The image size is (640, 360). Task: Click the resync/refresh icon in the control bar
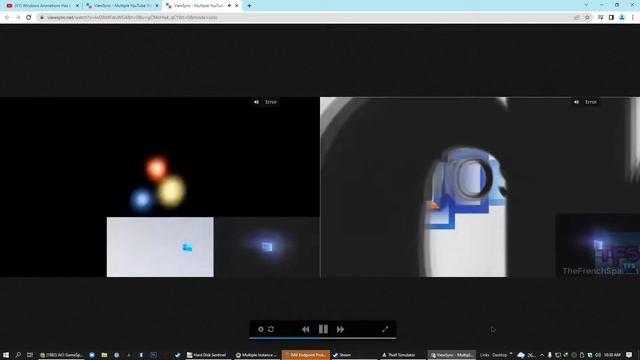[271, 329]
